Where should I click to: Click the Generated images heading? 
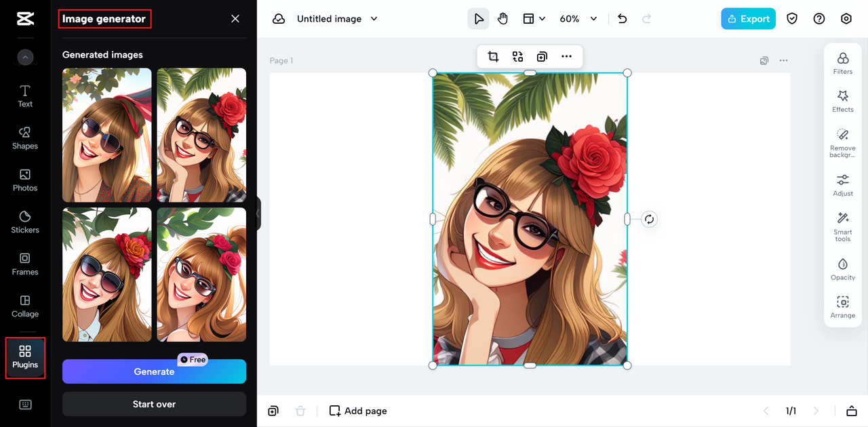click(x=102, y=55)
